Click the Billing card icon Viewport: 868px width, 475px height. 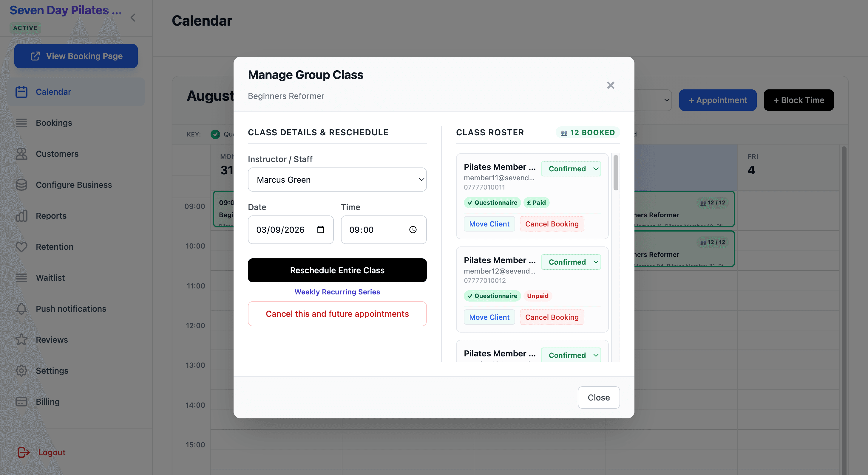(x=21, y=402)
